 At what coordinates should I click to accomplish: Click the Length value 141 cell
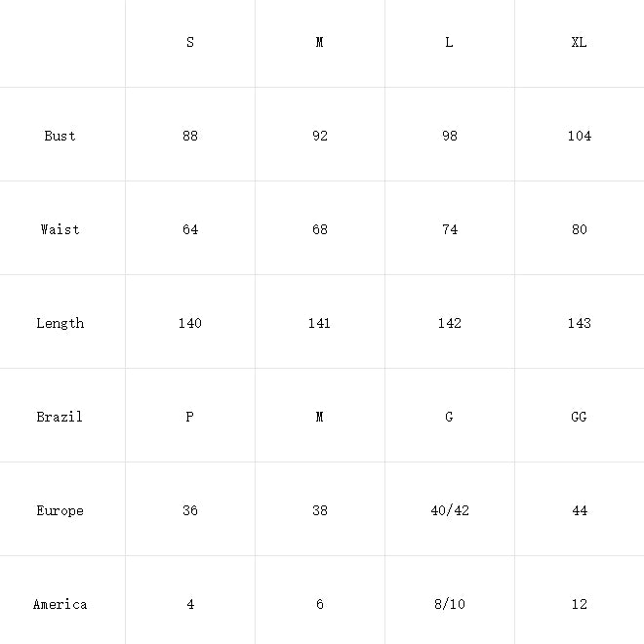pyautogui.click(x=319, y=323)
